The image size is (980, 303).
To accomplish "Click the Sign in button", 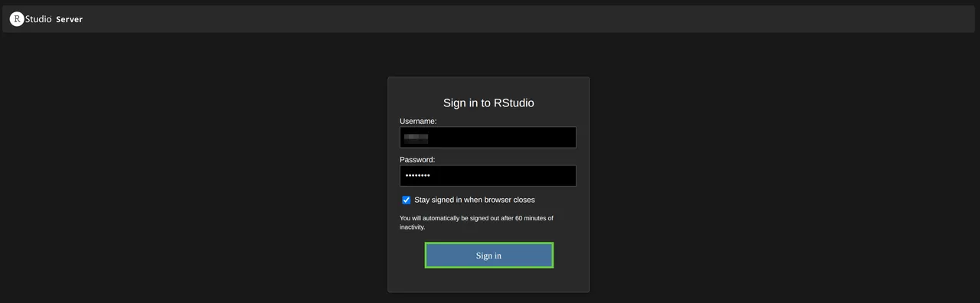I will click(489, 256).
